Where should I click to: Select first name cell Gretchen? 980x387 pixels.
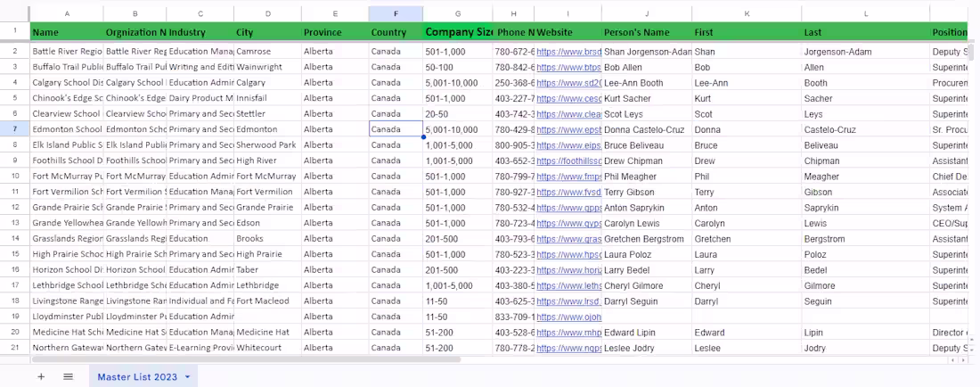click(x=747, y=239)
